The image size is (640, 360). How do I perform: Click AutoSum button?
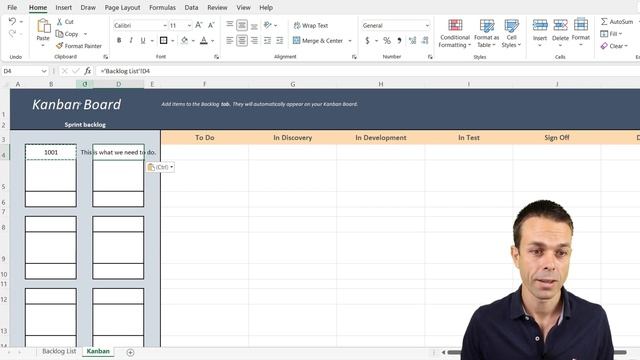pyautogui.click(x=617, y=21)
